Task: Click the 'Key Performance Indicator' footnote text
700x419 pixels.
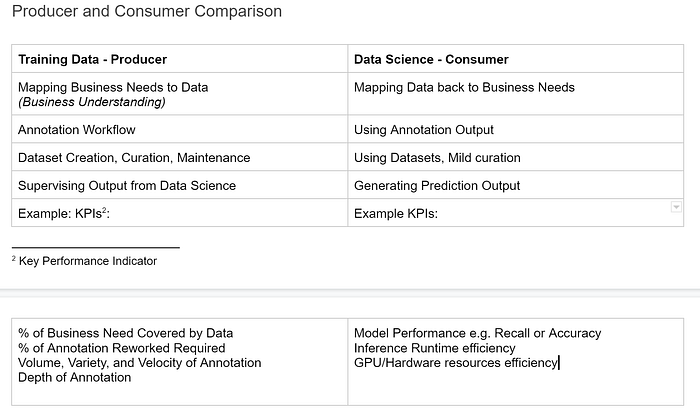Action: pyautogui.click(x=88, y=261)
